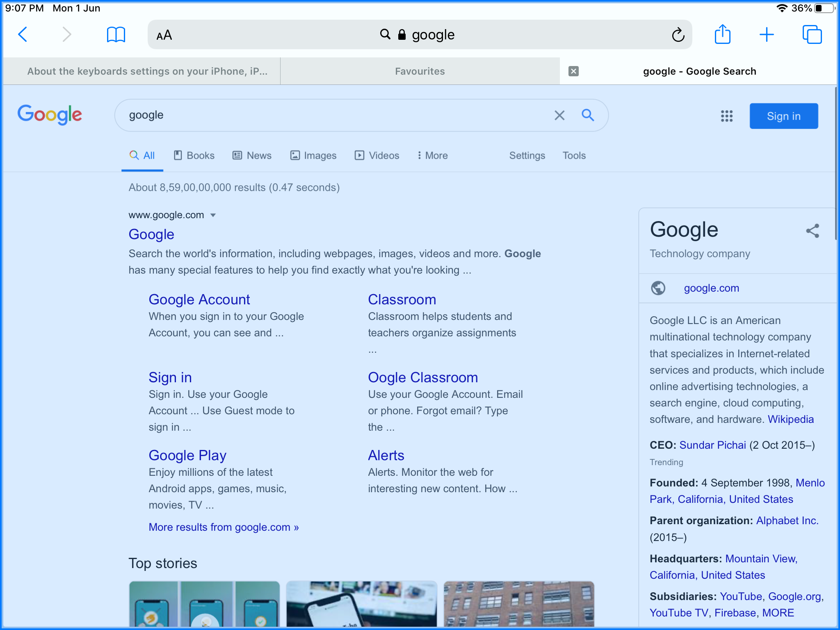Clear the search box with X
This screenshot has height=630, width=840.
[x=559, y=115]
